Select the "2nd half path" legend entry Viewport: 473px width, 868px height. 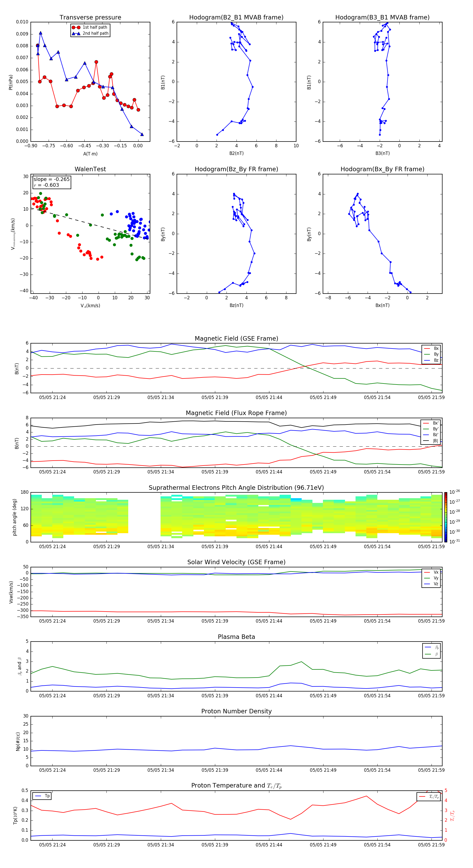(91, 33)
